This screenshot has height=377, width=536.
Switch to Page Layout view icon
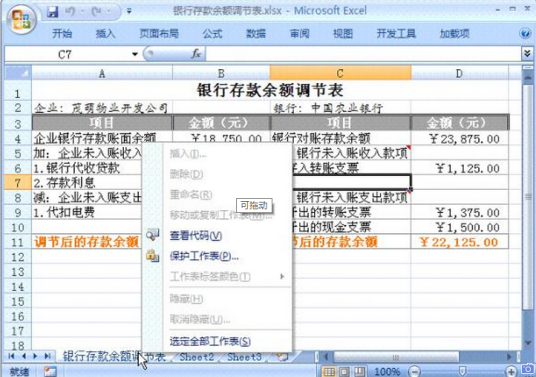point(344,372)
